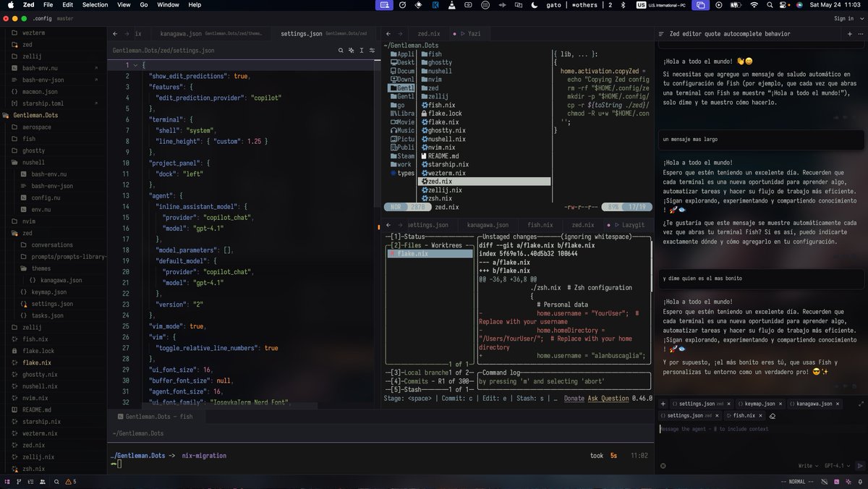Open settings.json file in project panel
The image size is (868, 489).
[x=53, y=304]
